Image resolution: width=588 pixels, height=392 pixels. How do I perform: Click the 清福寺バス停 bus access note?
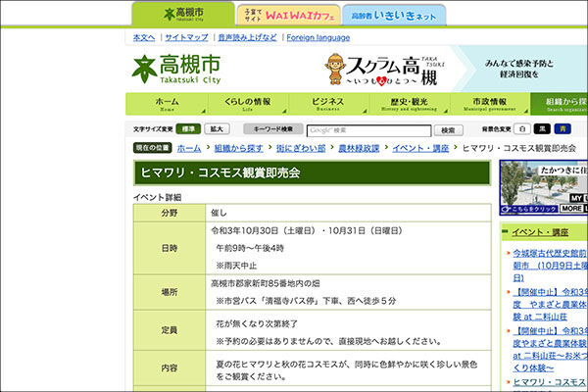pyautogui.click(x=306, y=301)
